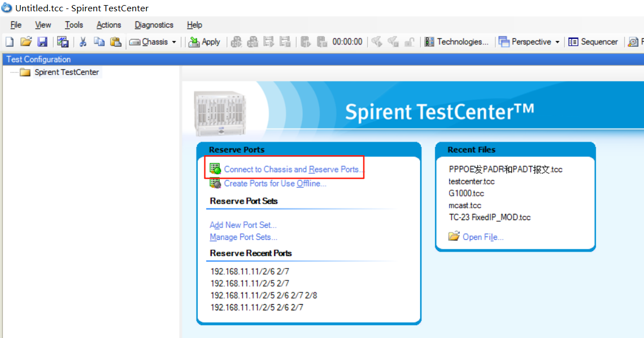
Task: Click the chassis hardware image in banner
Action: point(220,113)
